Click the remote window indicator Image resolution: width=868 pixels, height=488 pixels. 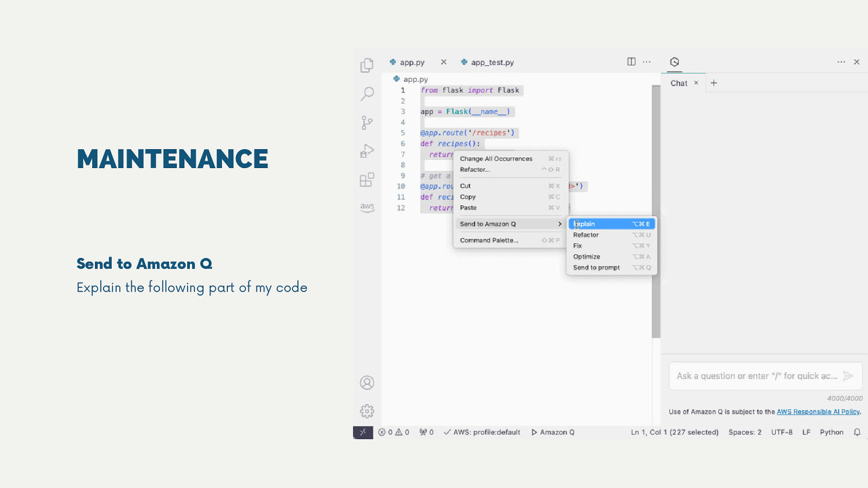click(x=363, y=432)
